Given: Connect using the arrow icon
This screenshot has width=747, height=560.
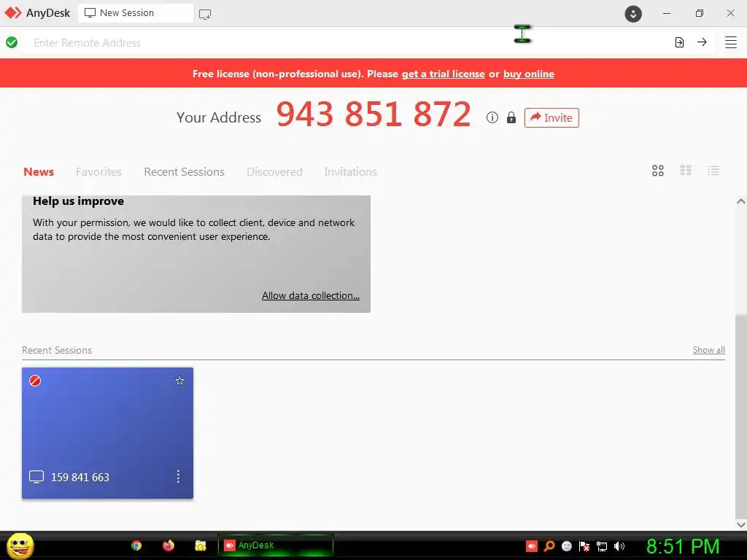Looking at the screenshot, I should tap(702, 42).
